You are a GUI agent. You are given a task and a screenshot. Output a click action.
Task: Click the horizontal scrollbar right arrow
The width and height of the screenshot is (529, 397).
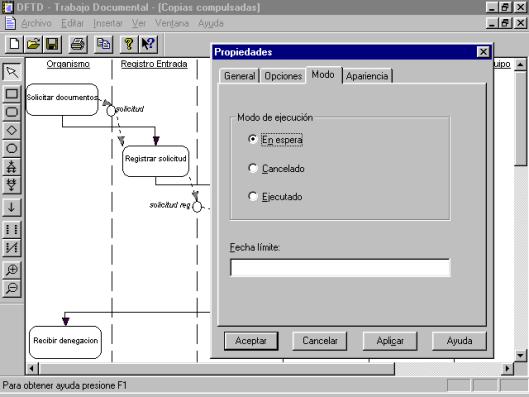point(507,368)
